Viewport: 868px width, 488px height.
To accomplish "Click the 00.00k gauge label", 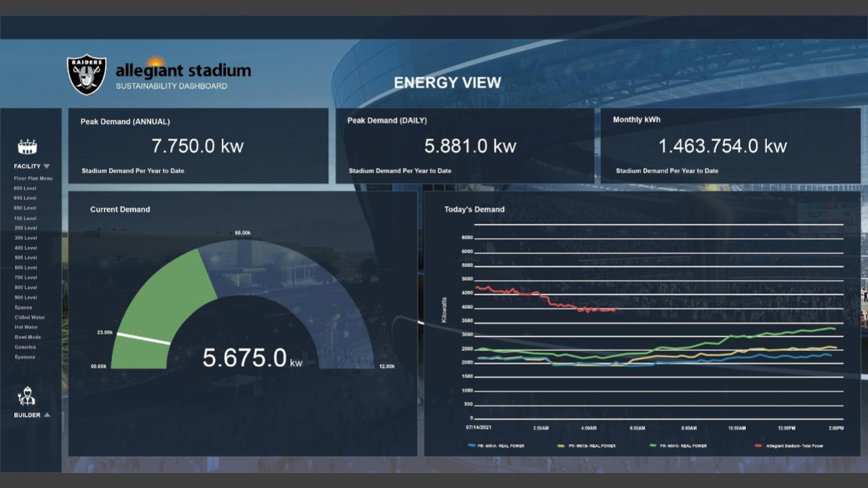I will point(99,366).
